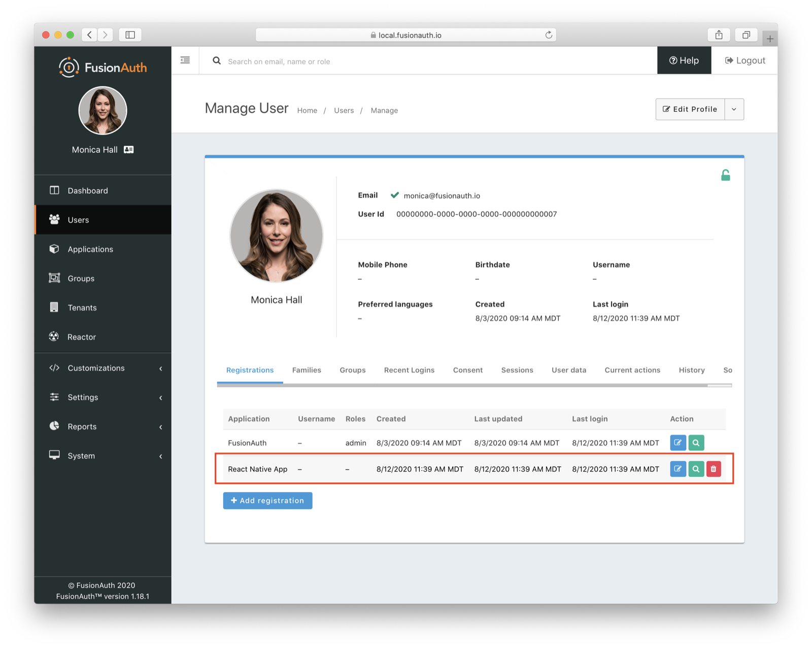
Task: Click the local.fusionauth.io address bar
Action: (x=406, y=35)
